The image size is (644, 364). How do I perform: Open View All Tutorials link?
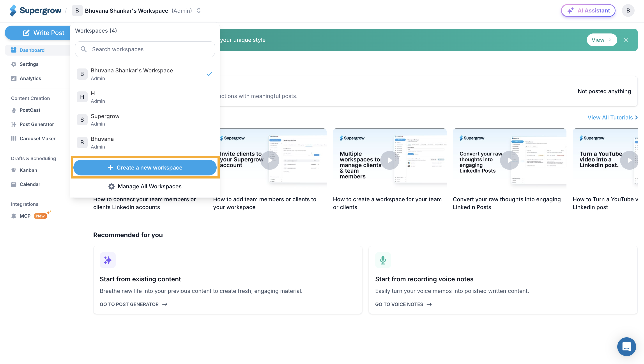[x=612, y=117]
